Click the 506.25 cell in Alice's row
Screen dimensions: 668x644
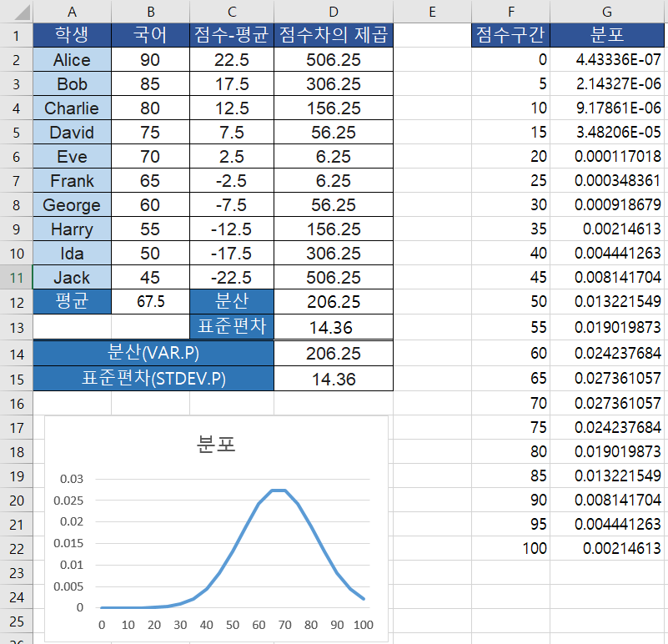tap(334, 60)
